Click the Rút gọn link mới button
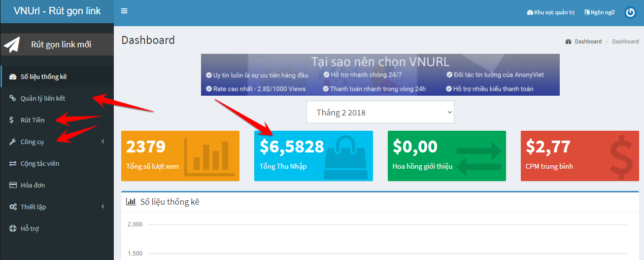This screenshot has height=260, width=644. click(57, 44)
